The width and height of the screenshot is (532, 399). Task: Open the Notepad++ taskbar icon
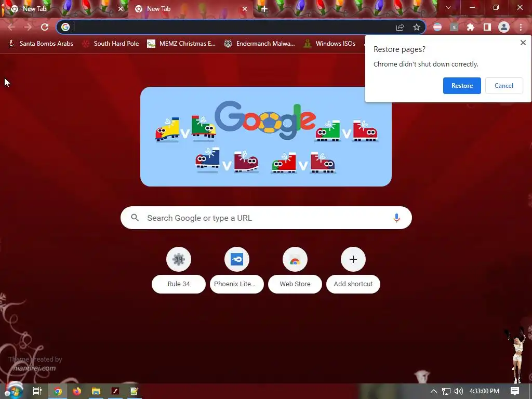[x=135, y=391]
